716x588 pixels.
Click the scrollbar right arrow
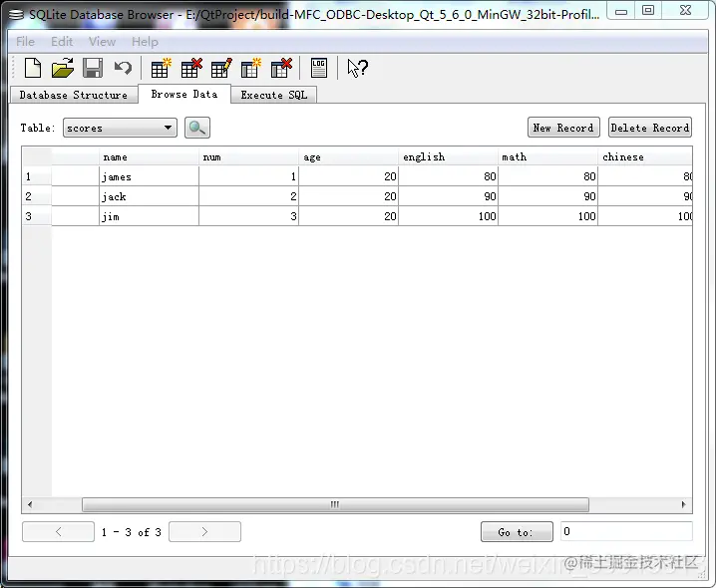(x=683, y=504)
